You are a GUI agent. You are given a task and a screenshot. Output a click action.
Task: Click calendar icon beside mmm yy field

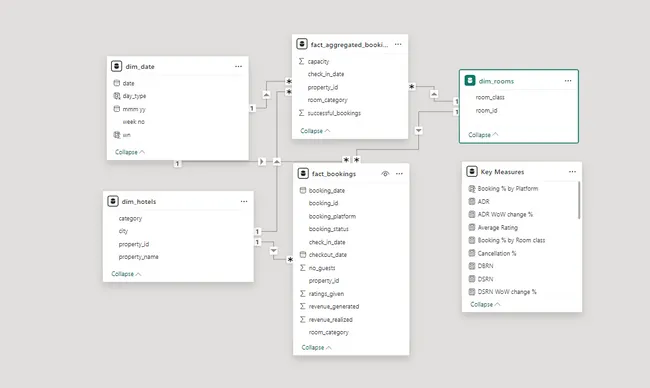[x=116, y=109]
